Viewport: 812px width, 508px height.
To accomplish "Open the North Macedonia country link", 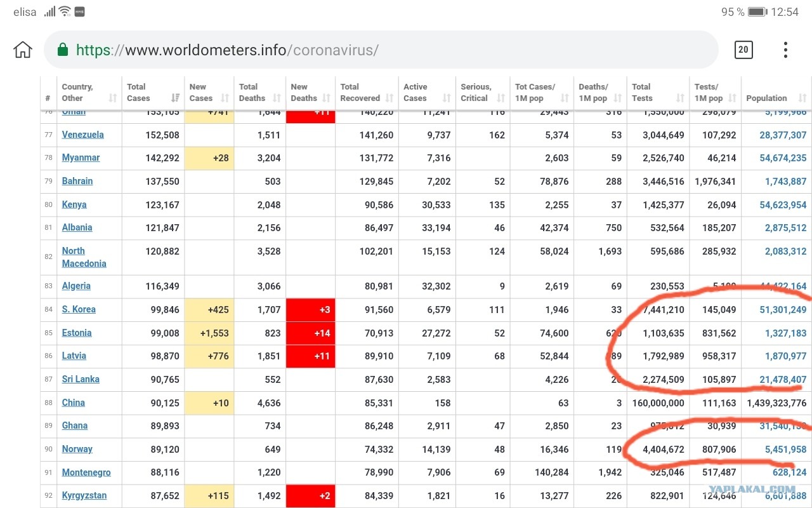I will coord(84,257).
